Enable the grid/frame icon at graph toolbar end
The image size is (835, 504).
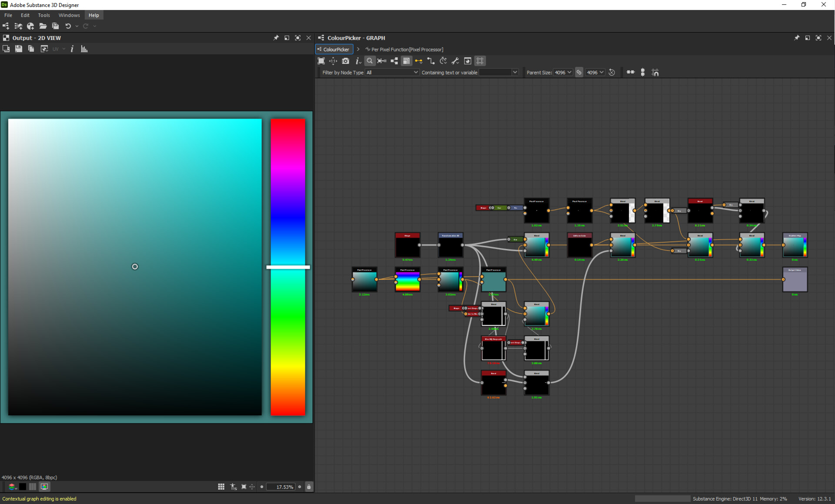tap(480, 61)
